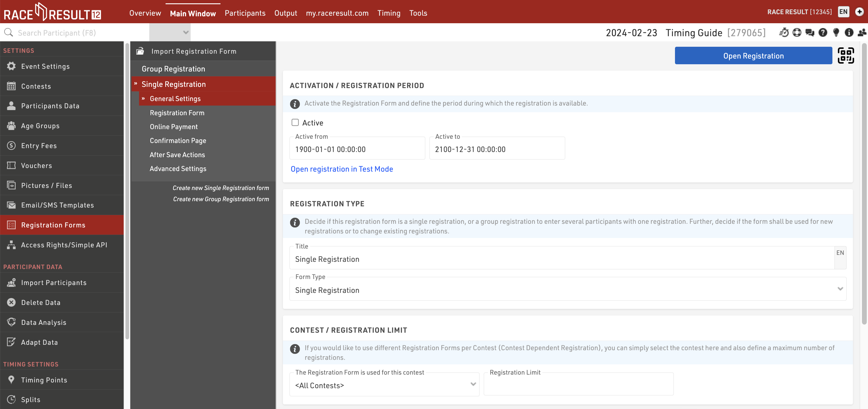The height and width of the screenshot is (409, 868).
Task: Click the search magnifier icon
Action: pyautogui.click(x=8, y=32)
